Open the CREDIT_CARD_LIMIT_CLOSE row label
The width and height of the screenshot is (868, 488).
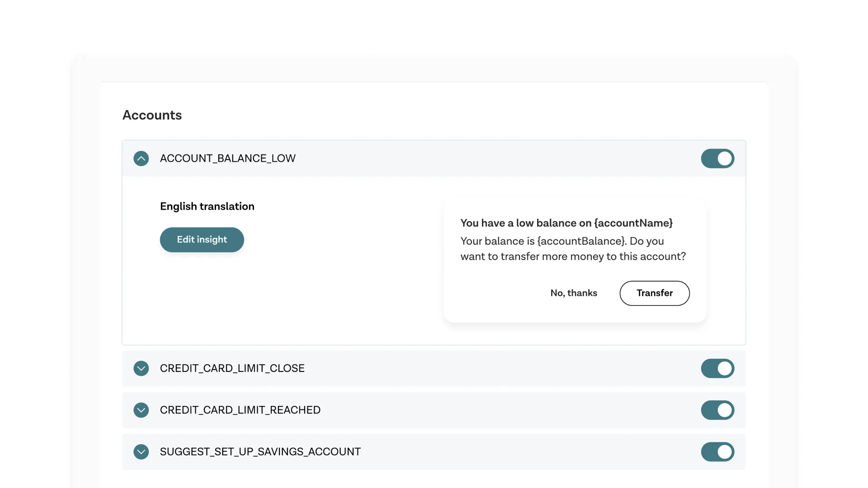coord(232,368)
